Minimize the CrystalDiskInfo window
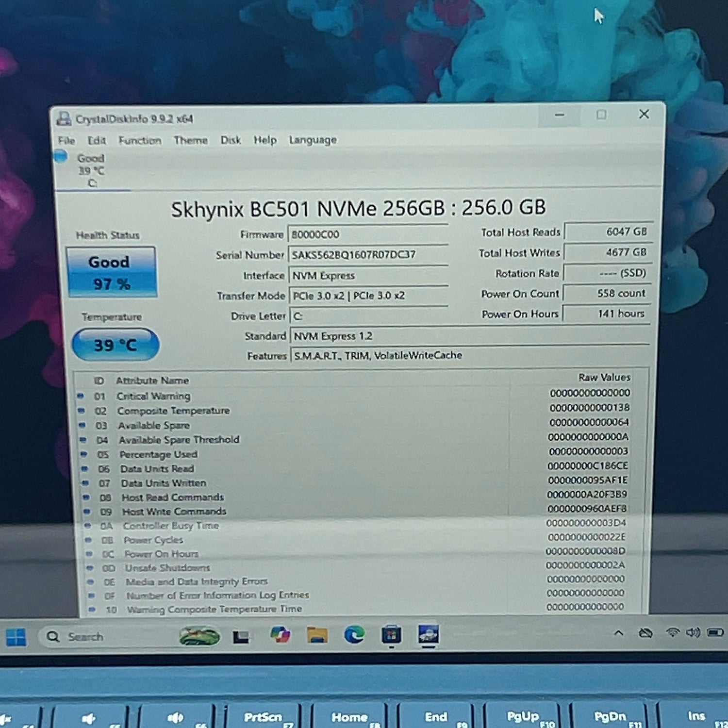This screenshot has height=728, width=728. pyautogui.click(x=560, y=115)
